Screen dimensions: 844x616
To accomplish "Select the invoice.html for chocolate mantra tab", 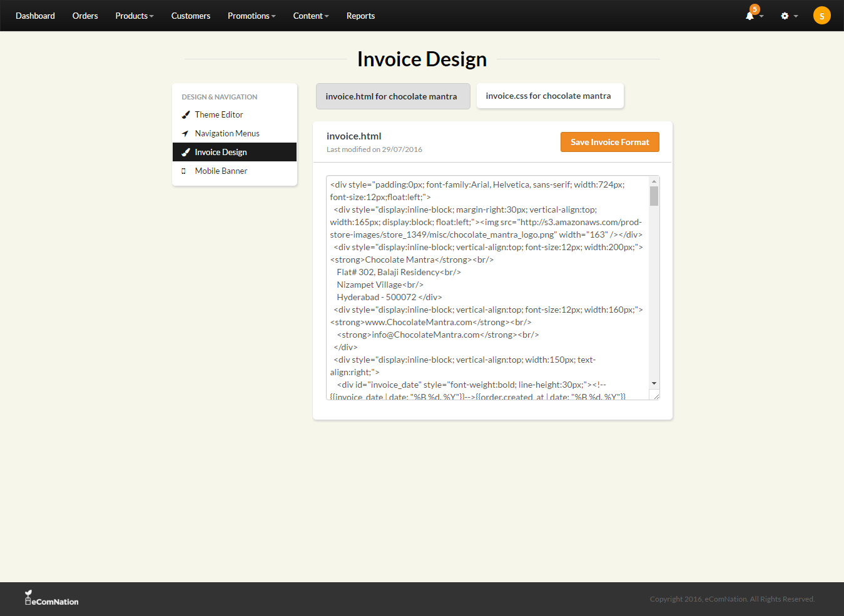I will (393, 96).
